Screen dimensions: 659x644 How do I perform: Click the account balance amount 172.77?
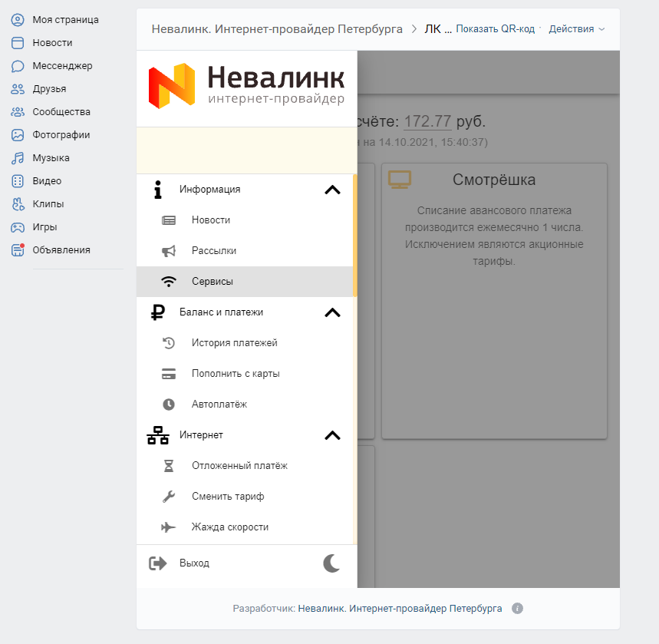tap(427, 121)
